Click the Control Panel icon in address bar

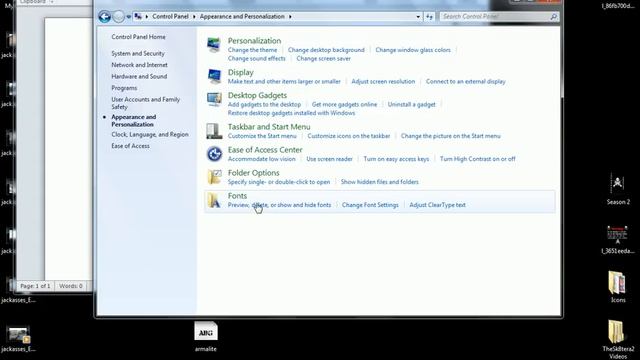138,16
